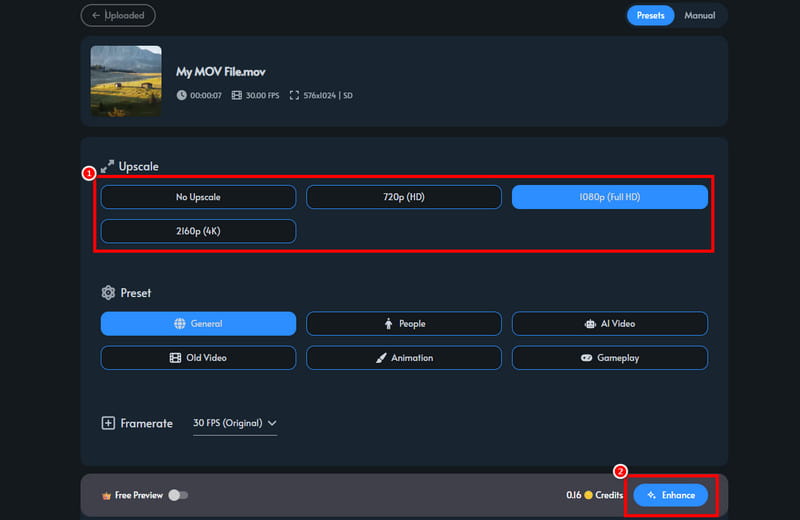The width and height of the screenshot is (800, 520).
Task: Switch to the Manual tab
Action: click(x=699, y=15)
